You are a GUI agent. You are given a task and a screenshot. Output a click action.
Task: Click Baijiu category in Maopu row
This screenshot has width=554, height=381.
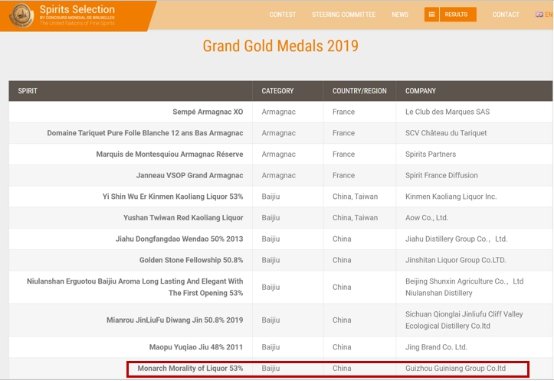coord(271,347)
